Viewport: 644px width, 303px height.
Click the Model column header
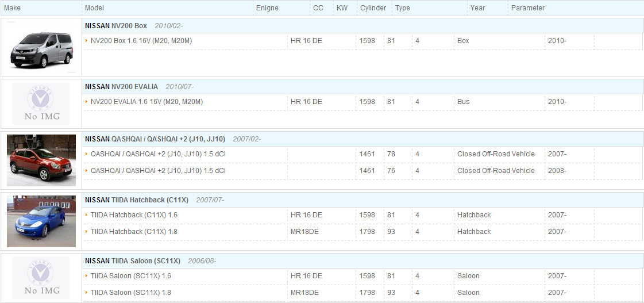point(94,8)
